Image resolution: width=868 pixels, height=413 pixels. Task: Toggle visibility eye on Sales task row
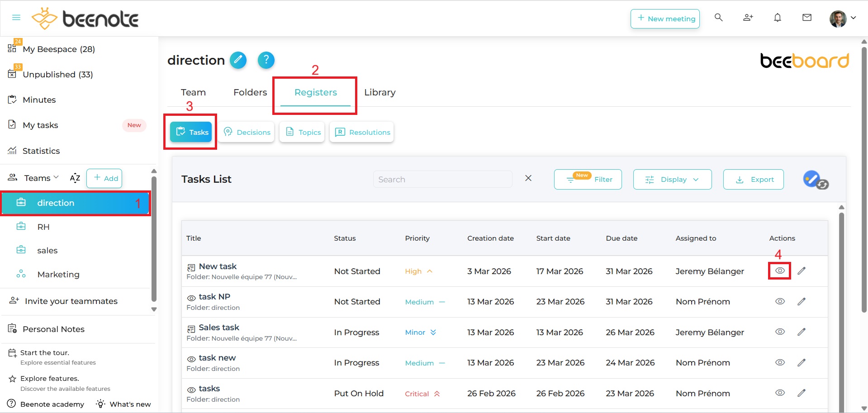pyautogui.click(x=780, y=332)
